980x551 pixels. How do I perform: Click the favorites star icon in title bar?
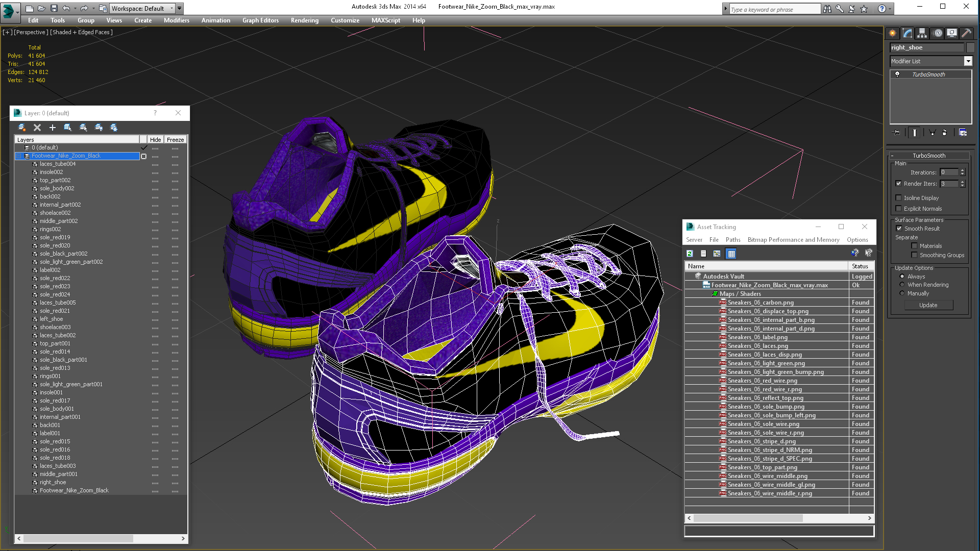click(864, 9)
